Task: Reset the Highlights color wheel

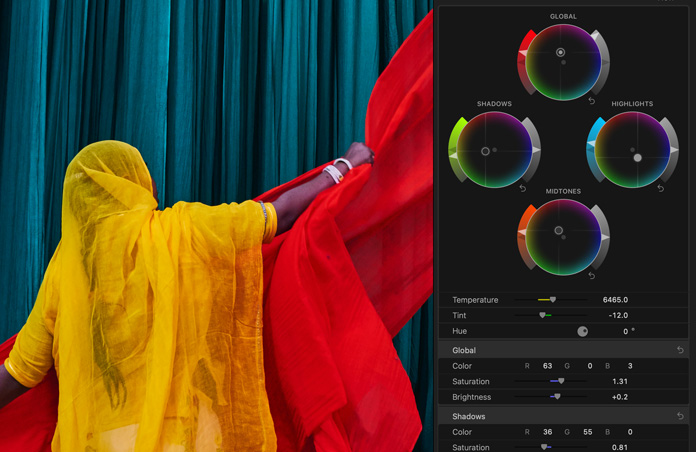Action: (x=661, y=188)
